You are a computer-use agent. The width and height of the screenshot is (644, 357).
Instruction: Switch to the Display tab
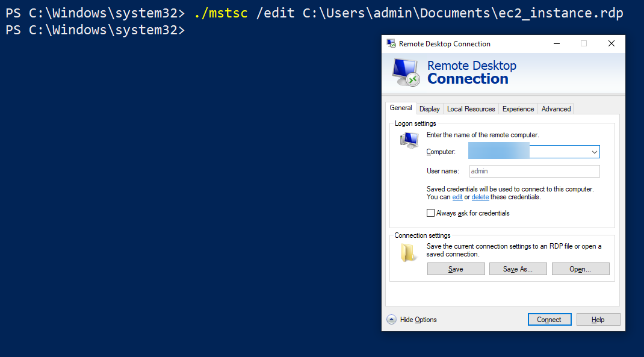(430, 109)
